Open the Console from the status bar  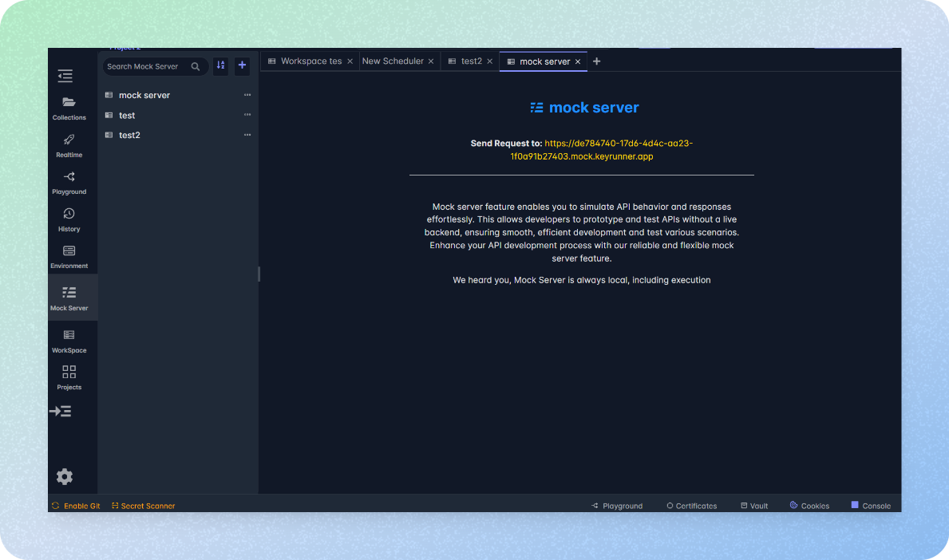point(871,505)
